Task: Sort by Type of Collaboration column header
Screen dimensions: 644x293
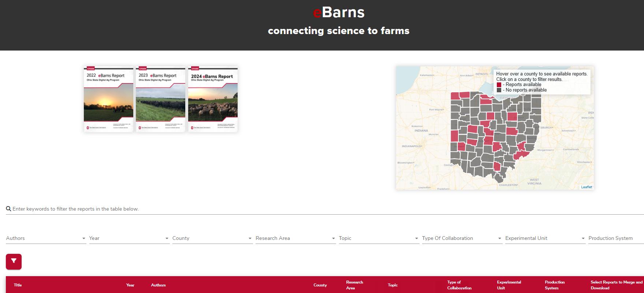Action: [x=459, y=285]
